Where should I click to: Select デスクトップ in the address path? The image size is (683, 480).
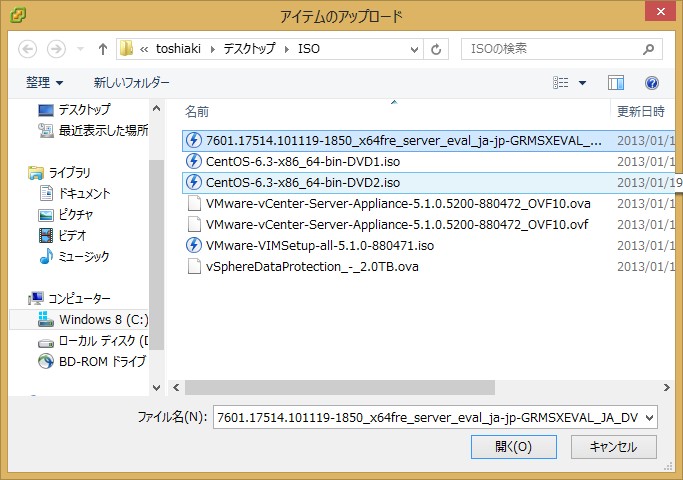pos(249,49)
